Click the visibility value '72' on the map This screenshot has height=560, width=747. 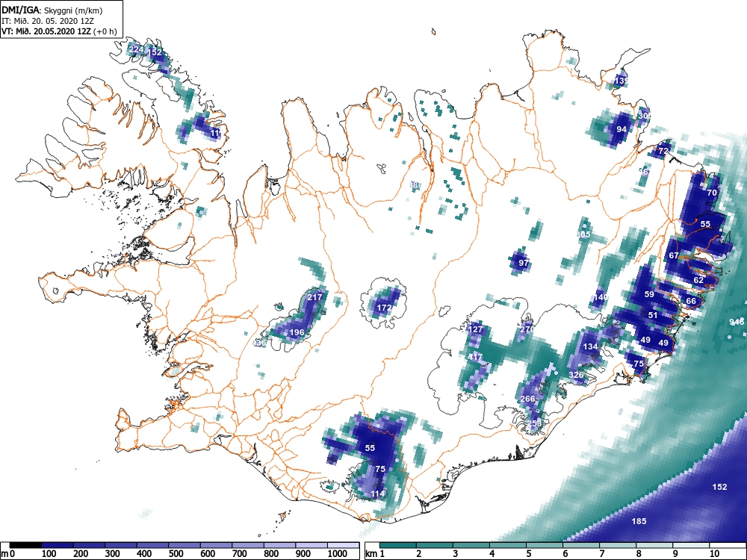[663, 151]
